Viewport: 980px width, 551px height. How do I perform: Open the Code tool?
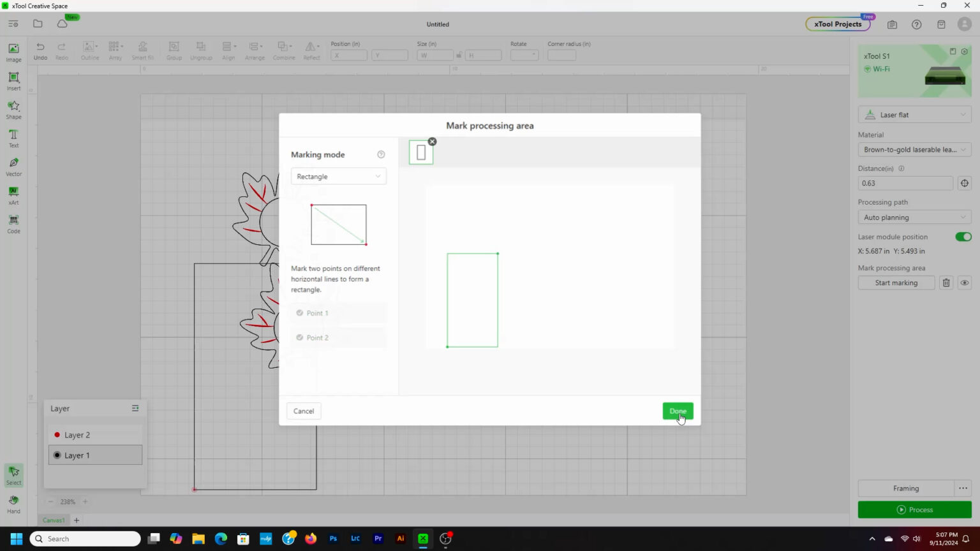(13, 224)
